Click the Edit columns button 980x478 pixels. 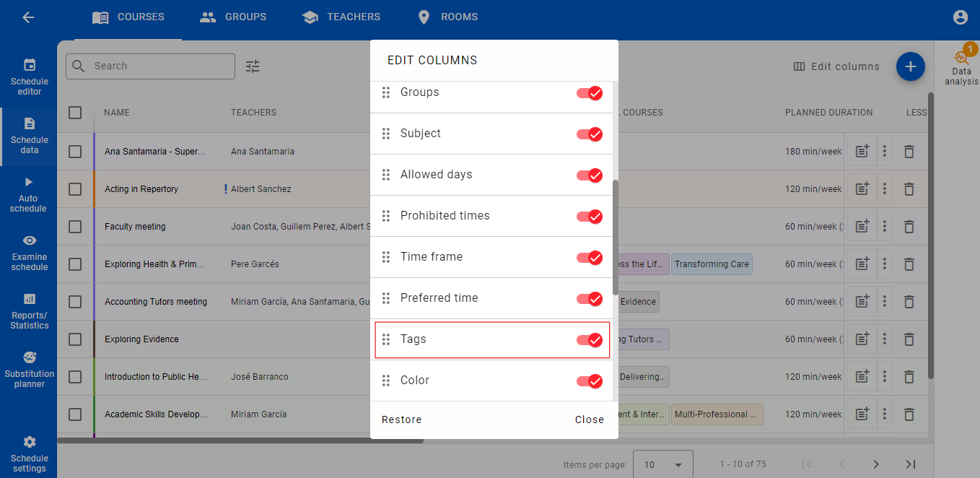836,66
